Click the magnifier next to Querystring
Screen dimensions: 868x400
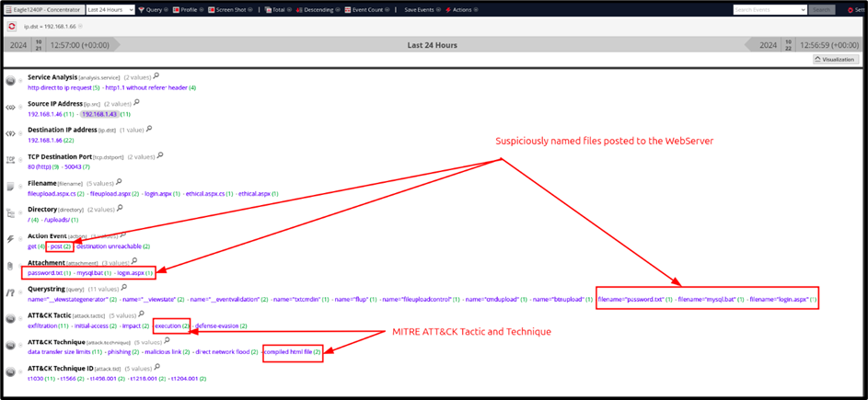tap(124, 288)
